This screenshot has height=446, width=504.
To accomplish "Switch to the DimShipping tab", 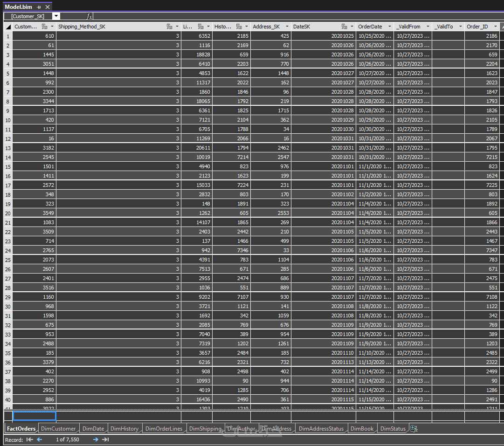I will 205,429.
